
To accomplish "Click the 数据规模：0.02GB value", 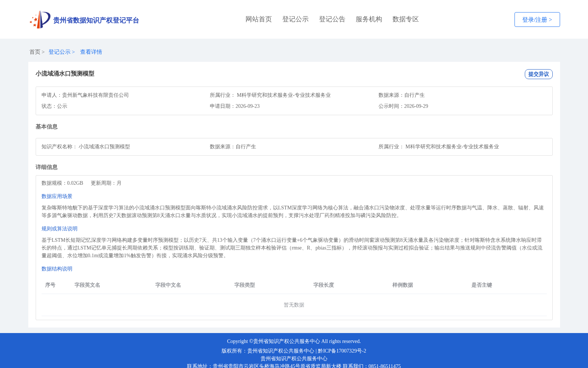I will 62,183.
